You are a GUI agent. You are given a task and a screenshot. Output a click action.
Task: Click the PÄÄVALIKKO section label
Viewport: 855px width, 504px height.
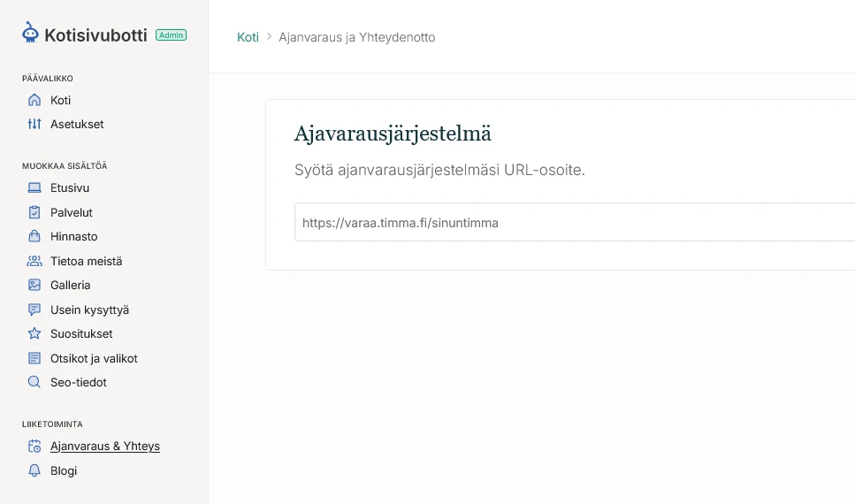click(48, 78)
